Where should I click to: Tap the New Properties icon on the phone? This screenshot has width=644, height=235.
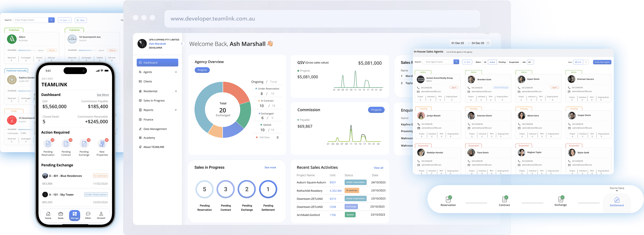coord(102,144)
